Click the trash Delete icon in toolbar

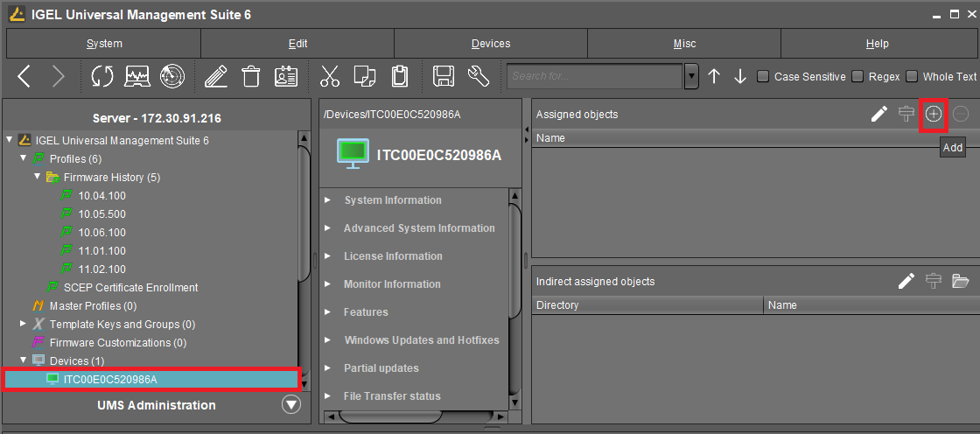pos(251,77)
